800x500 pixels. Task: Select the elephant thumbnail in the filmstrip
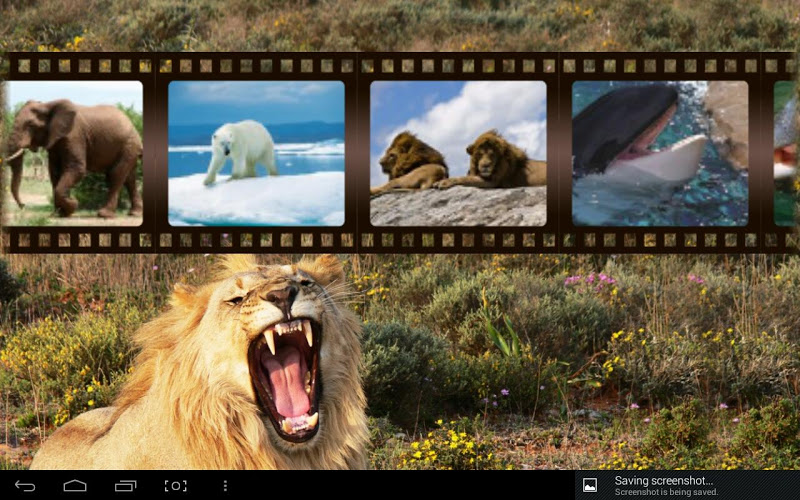pyautogui.click(x=72, y=153)
